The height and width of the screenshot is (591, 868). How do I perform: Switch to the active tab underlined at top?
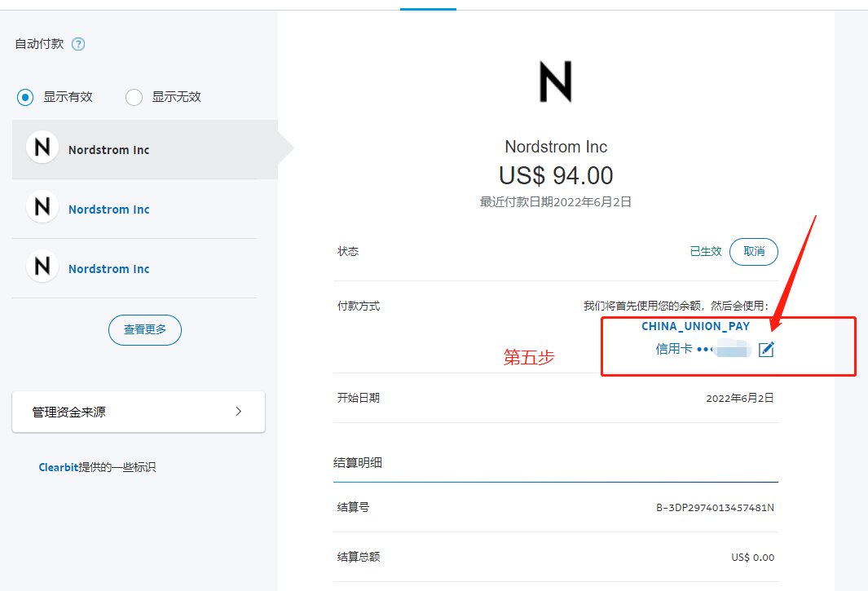(428, 6)
